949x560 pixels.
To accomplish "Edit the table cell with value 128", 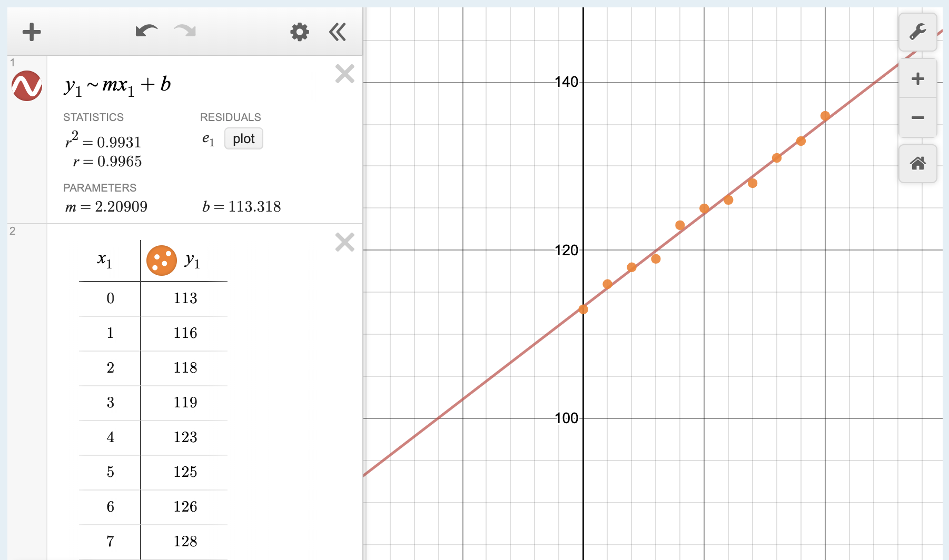I will coord(185,542).
